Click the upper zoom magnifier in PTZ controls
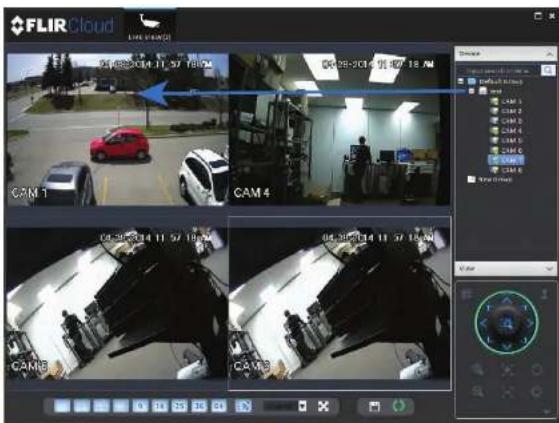Viewport: 559px width, 423px height. [478, 370]
